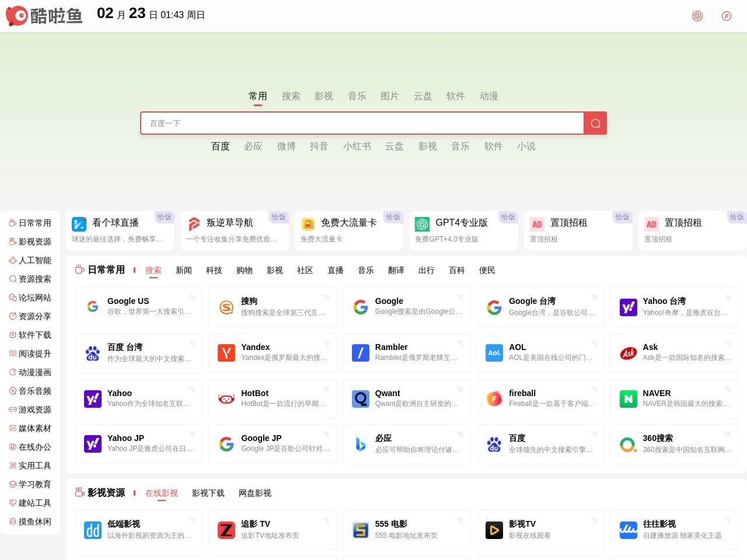Image resolution: width=747 pixels, height=560 pixels.
Task: Select the 动漫 search category tab
Action: point(489,96)
